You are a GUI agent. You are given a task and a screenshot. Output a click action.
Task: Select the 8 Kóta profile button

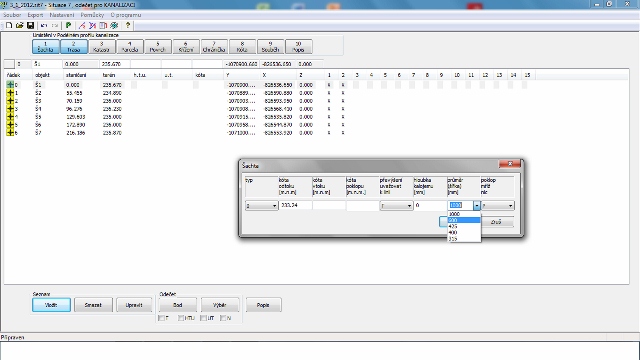(x=242, y=47)
